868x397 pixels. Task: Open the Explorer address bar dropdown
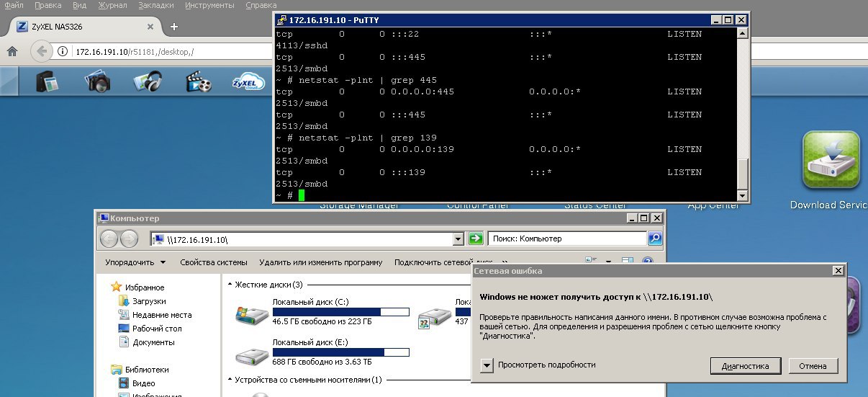(458, 238)
